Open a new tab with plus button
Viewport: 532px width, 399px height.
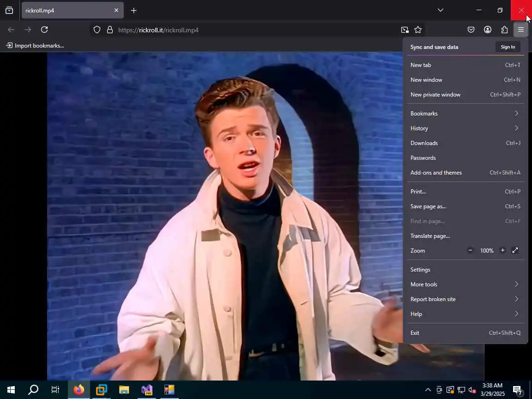[x=133, y=11]
